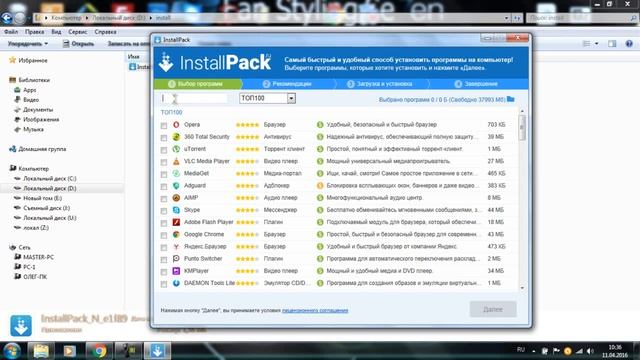The width and height of the screenshot is (640, 360).
Task: Click Открыть in the Explorer toolbar
Action: pos(78,44)
